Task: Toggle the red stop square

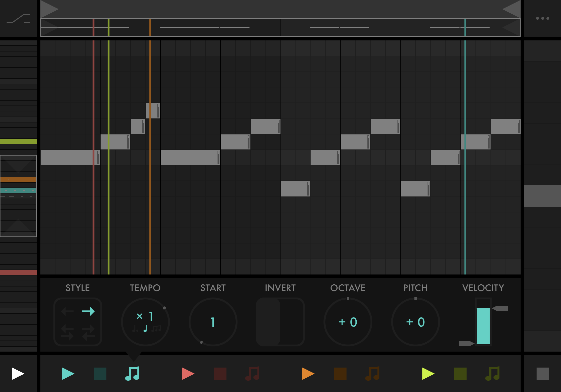Action: [220, 373]
